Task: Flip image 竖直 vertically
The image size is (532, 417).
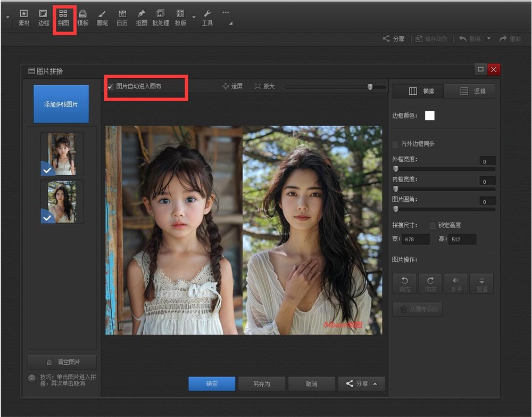Action: click(x=482, y=283)
